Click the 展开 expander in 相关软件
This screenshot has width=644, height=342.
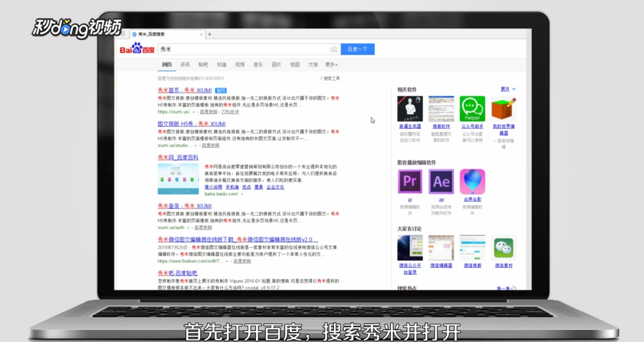(x=508, y=89)
